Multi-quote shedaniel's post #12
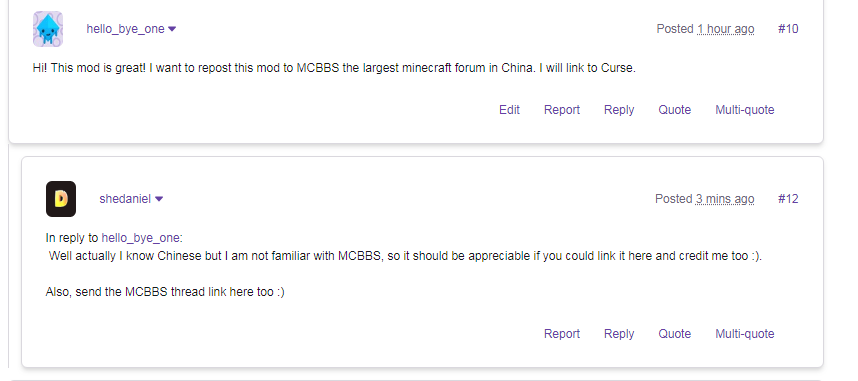Image resolution: width=858 pixels, height=381 pixels. (x=745, y=333)
